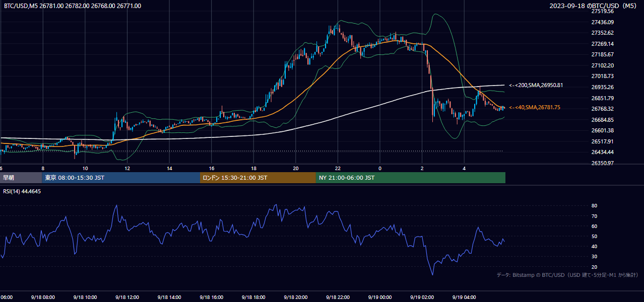Click the Bitstamp data attribution note
This screenshot has height=302, width=644.
click(x=567, y=275)
